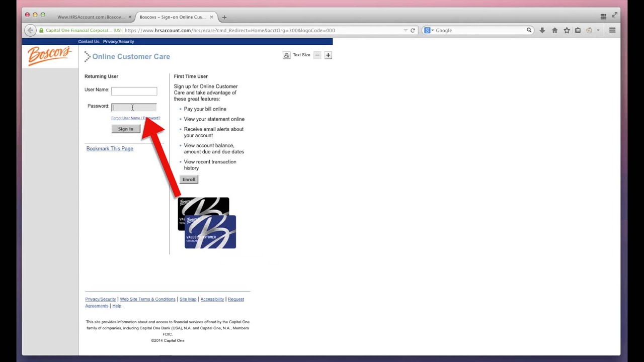Open Forgot User Name / Password link
This screenshot has height=362, width=644.
click(135, 118)
